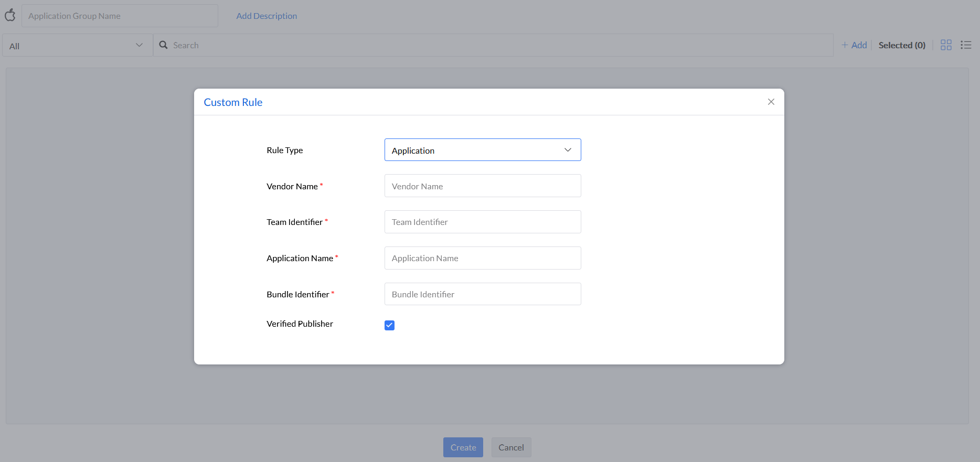
Task: Focus the Team Identifier text box
Action: pos(483,222)
